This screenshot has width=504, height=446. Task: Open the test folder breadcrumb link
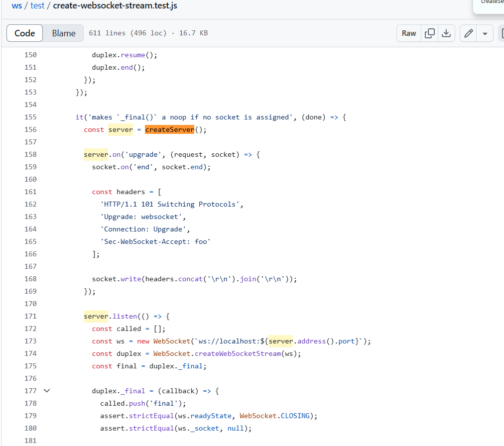coord(37,6)
